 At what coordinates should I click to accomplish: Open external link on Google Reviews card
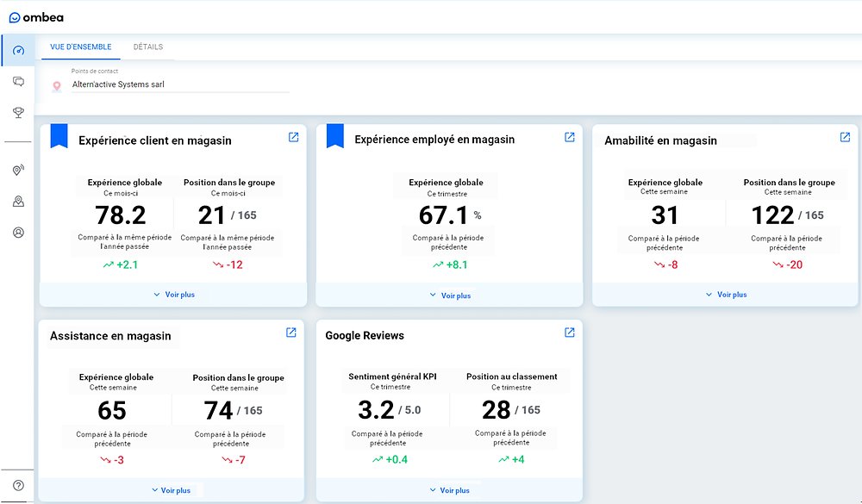pos(569,331)
